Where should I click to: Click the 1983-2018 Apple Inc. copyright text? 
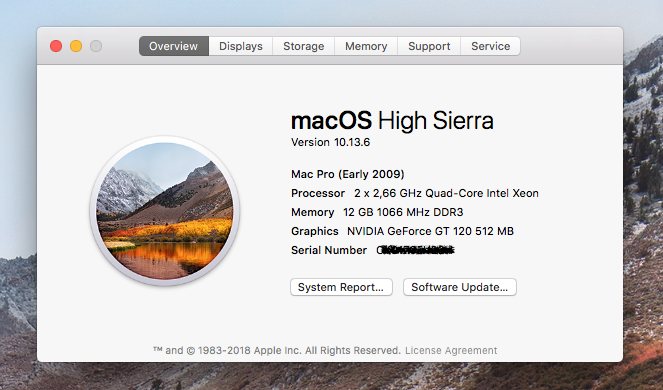[x=276, y=351]
